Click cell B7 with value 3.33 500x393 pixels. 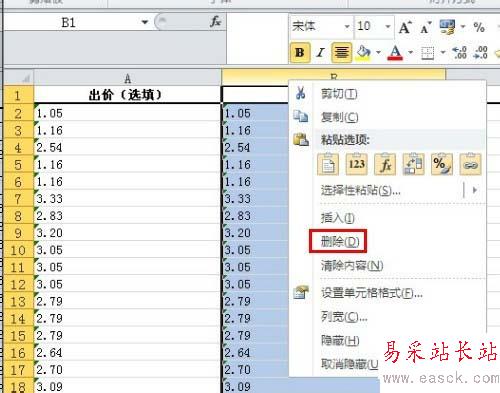(x=255, y=198)
